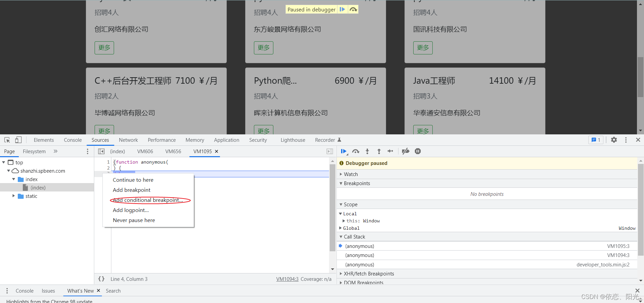The image size is (644, 303).
Task: Step over next function call
Action: pyautogui.click(x=356, y=151)
